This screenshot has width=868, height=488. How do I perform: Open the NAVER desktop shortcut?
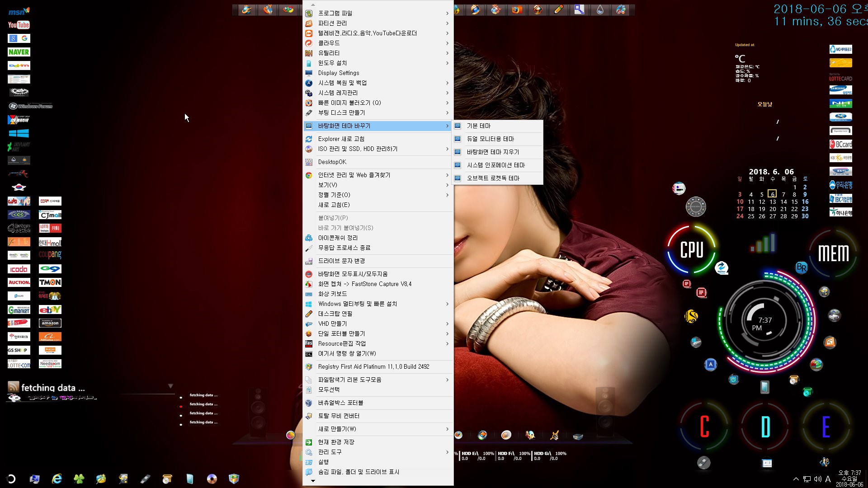[x=19, y=52]
